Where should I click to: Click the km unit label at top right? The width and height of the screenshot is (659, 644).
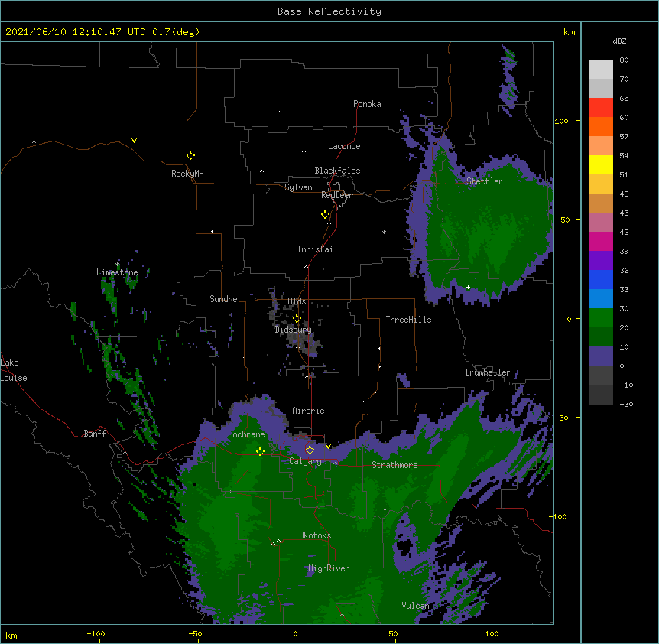click(x=570, y=32)
